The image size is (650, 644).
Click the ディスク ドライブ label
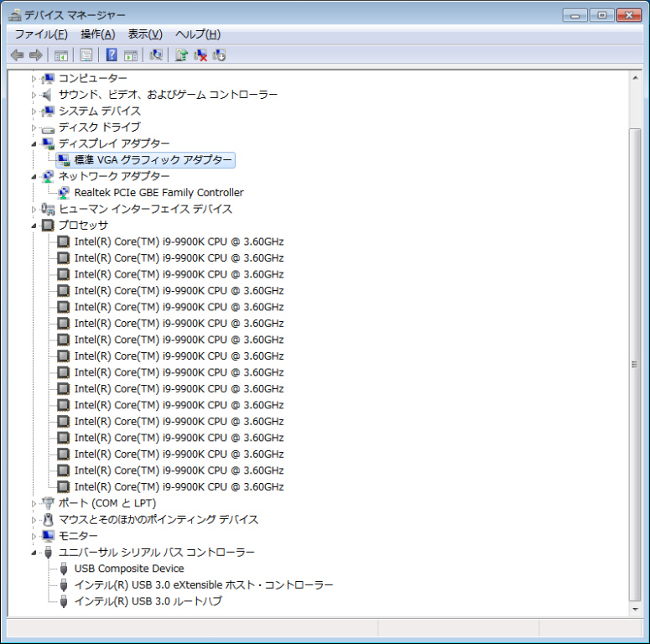click(99, 127)
